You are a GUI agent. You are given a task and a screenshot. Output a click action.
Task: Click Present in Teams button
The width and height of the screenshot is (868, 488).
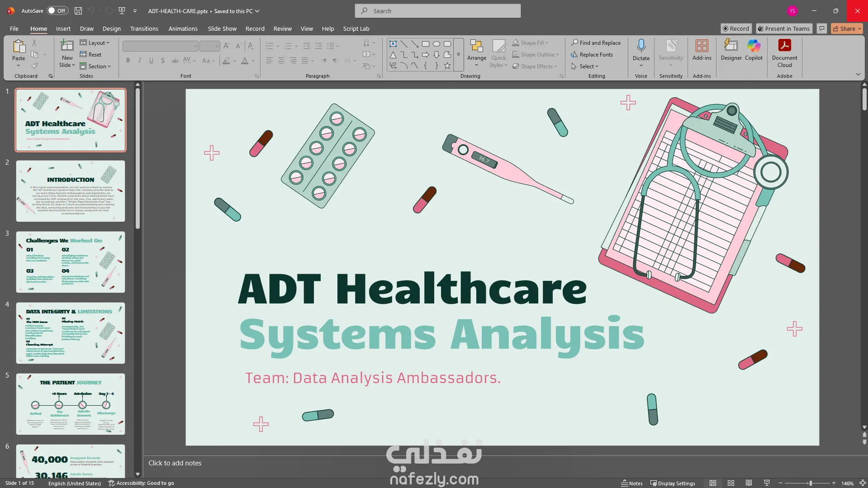coord(784,28)
